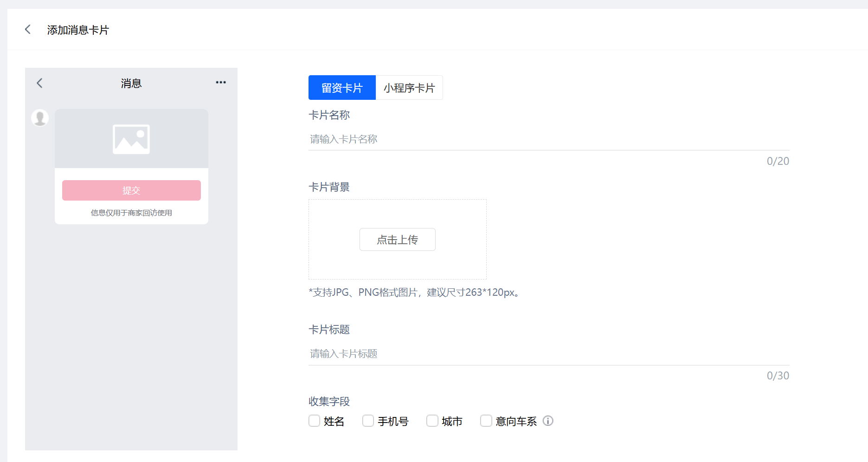Click the user avatar in the preview
Screen dimensions: 868x462
coord(40,118)
